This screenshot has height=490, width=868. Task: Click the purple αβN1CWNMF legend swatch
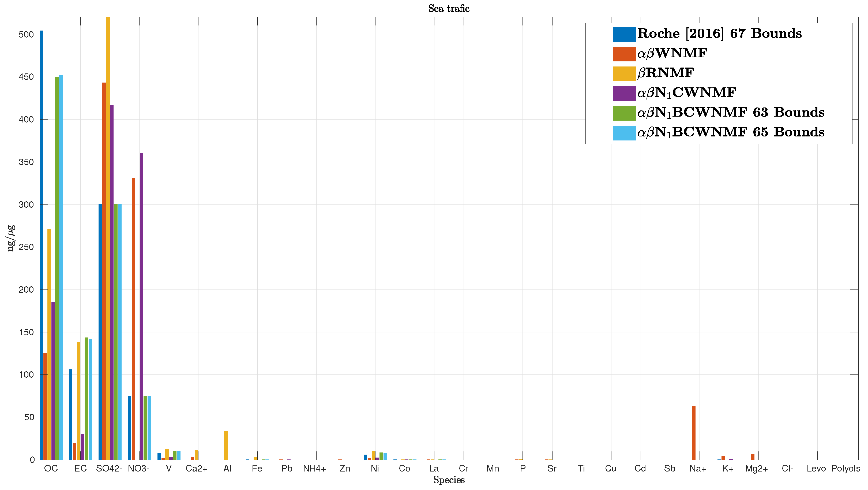[x=624, y=93]
